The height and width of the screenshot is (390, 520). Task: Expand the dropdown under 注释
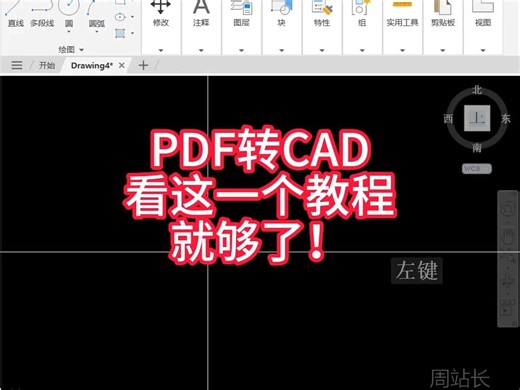pos(201,50)
